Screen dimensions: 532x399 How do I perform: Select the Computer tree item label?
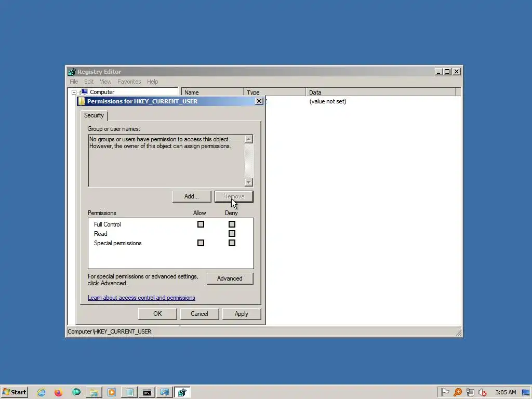coord(102,92)
